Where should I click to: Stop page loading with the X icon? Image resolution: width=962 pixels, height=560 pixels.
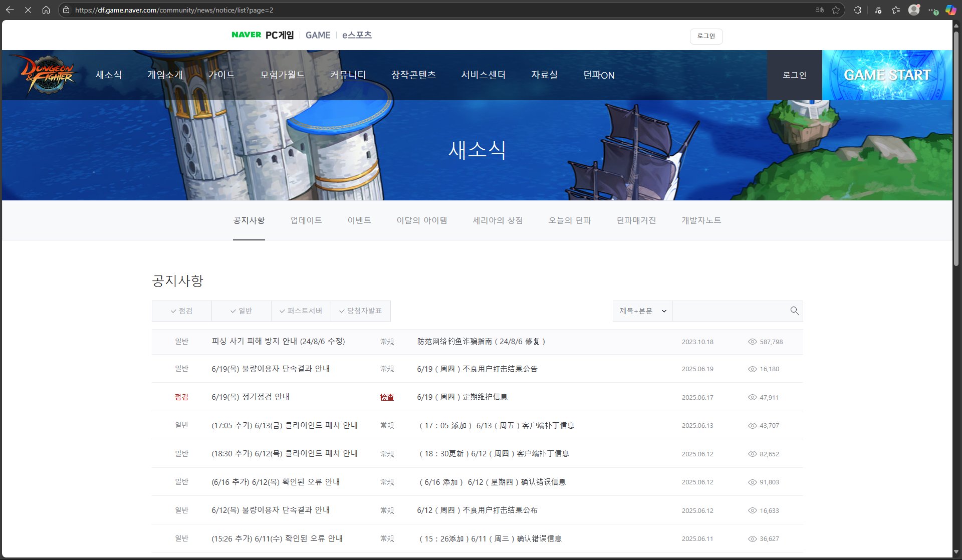[x=28, y=10]
